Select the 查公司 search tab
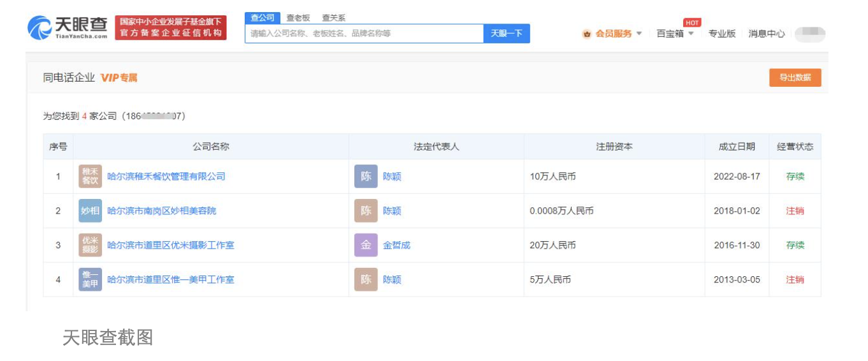Image resolution: width=868 pixels, height=361 pixels. 262,18
